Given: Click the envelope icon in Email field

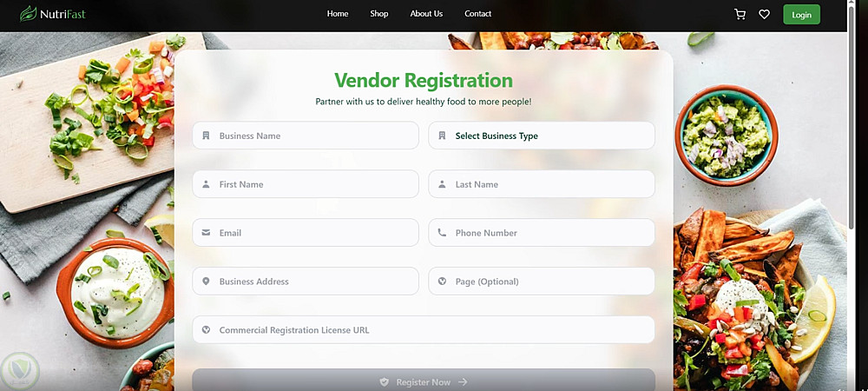Looking at the screenshot, I should (206, 233).
